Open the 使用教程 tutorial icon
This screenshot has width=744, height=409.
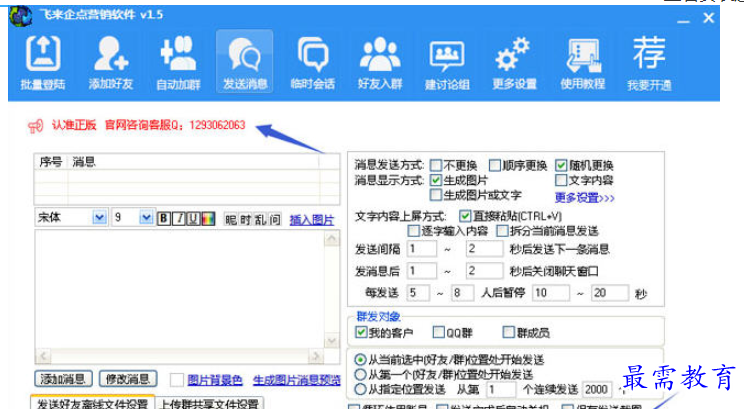click(582, 63)
